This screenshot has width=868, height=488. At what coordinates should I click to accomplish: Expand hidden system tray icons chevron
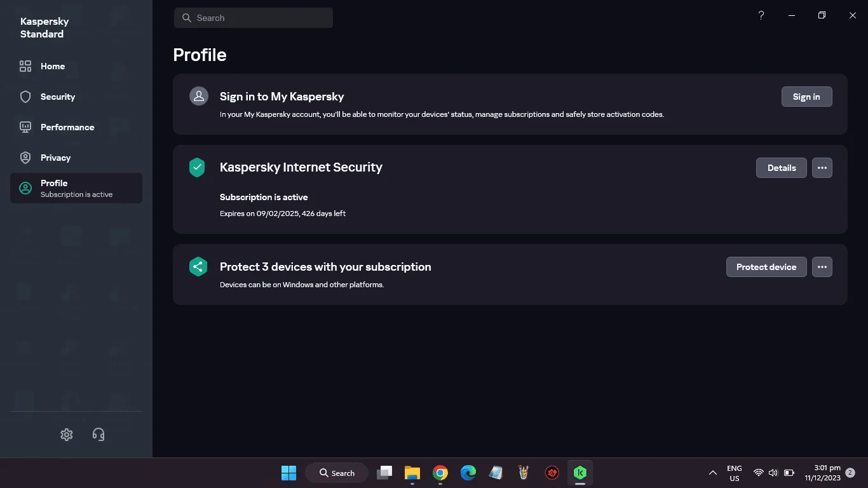(x=713, y=473)
